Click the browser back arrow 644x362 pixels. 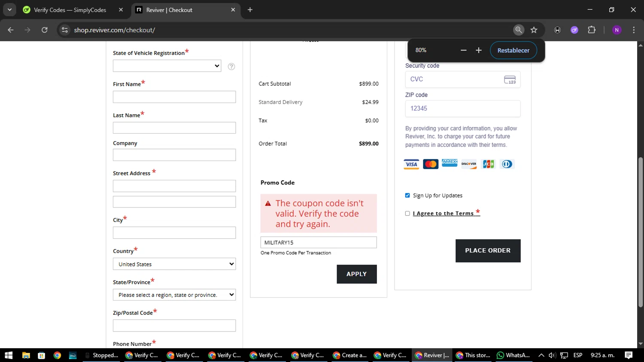point(11,30)
